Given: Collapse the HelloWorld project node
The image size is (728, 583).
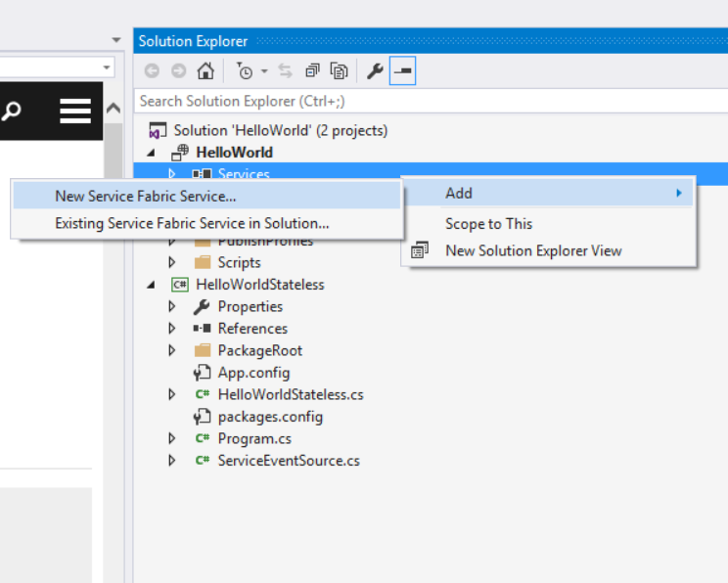Looking at the screenshot, I should point(151,153).
